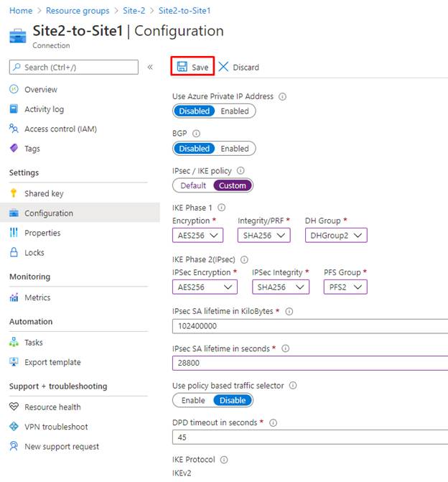
Task: Enable policy based traffic selector
Action: 193,400
